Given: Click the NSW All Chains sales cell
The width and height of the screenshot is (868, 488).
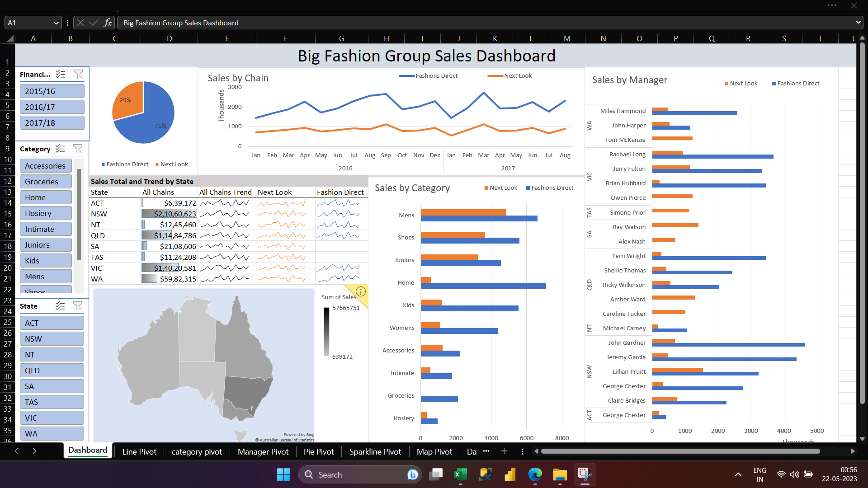Looking at the screenshot, I should [x=169, y=213].
